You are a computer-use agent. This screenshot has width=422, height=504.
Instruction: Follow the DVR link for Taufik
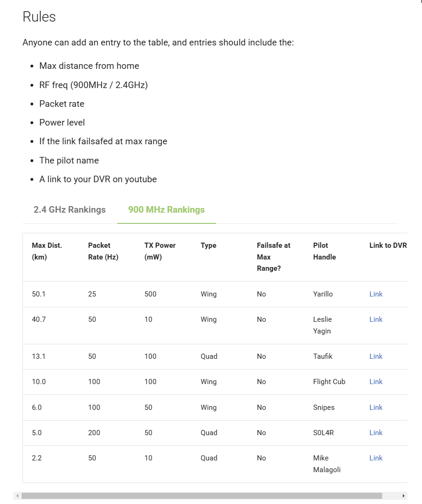[376, 356]
